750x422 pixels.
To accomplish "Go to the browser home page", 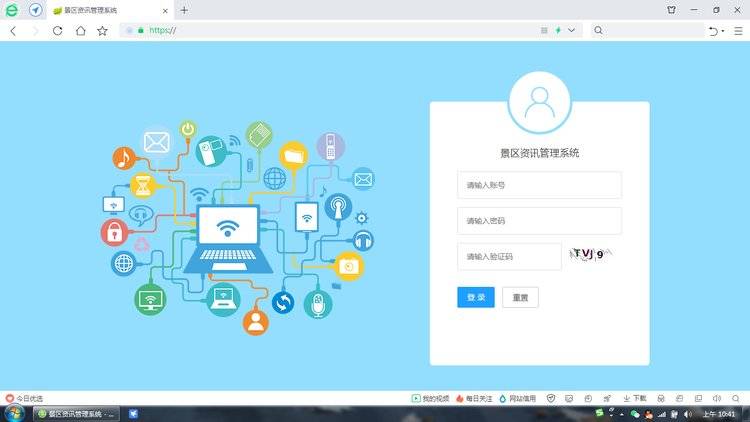I will [80, 31].
